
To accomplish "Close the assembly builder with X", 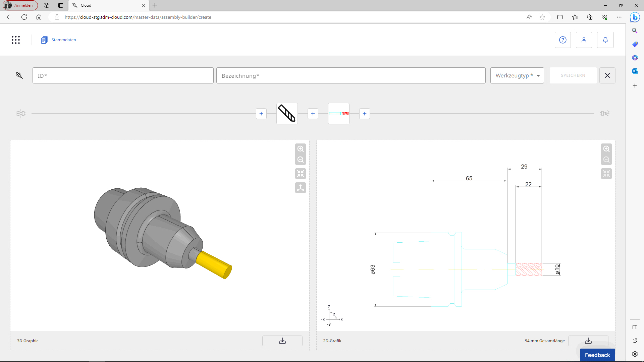I will [607, 75].
